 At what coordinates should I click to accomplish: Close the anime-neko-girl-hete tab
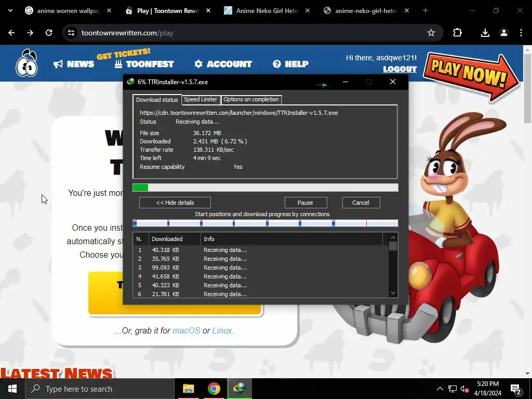407,10
